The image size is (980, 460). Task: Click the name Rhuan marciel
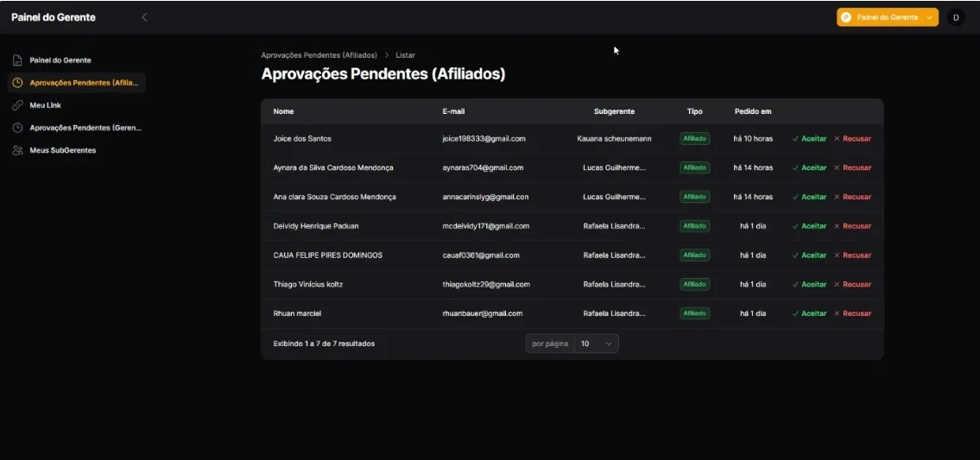[x=298, y=314]
